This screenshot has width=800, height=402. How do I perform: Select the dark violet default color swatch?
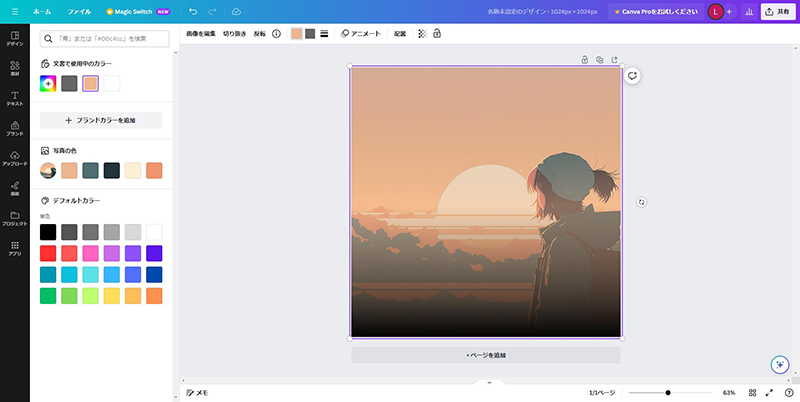[154, 254]
